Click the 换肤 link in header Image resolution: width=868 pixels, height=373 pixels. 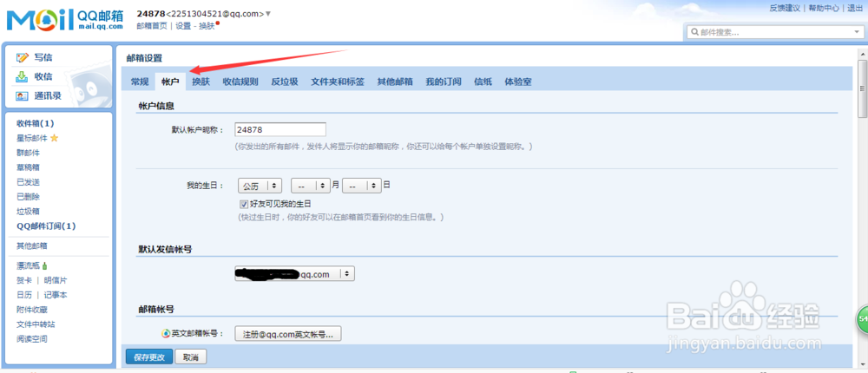[207, 26]
